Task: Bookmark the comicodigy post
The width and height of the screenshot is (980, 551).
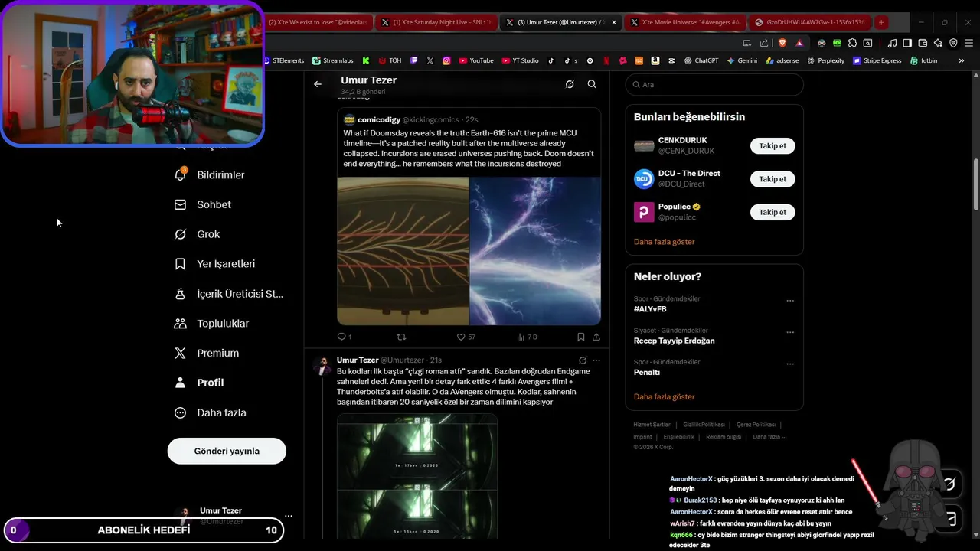Action: click(x=580, y=337)
